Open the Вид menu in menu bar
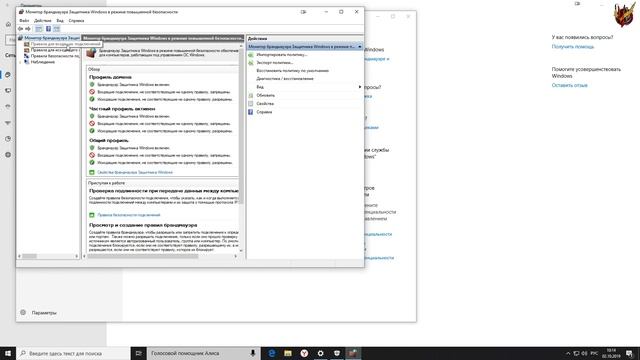The image size is (640, 360). coord(60,20)
